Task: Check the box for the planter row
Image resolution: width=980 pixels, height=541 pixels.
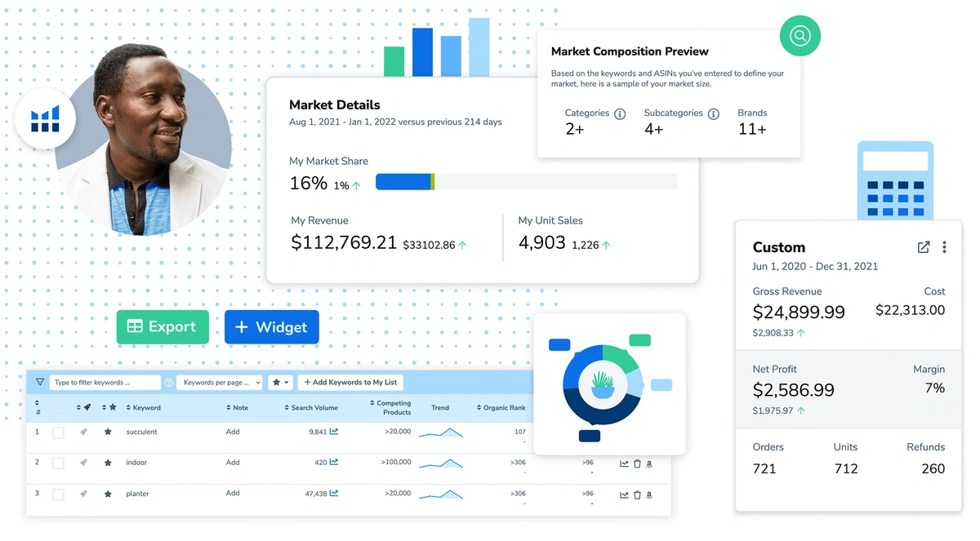Action: point(58,494)
